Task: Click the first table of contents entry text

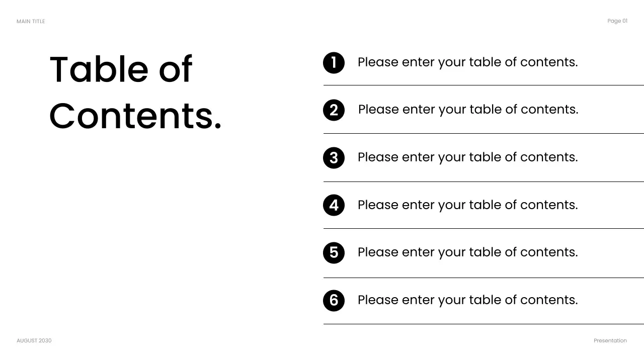Action: [x=467, y=62]
